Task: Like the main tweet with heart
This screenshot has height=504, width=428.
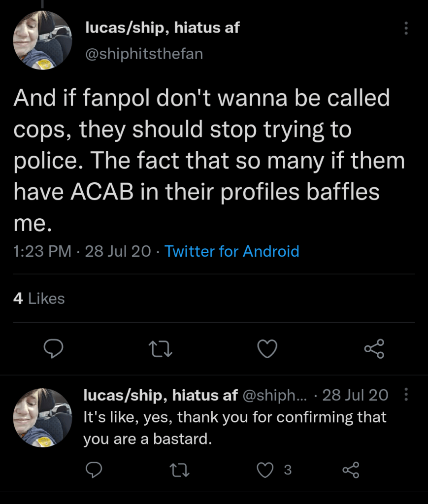Action: [x=267, y=349]
